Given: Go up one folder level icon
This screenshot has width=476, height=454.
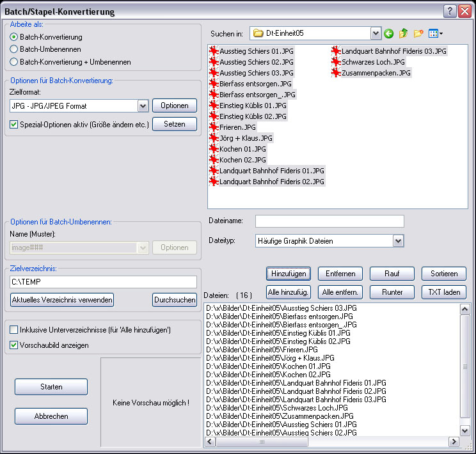Looking at the screenshot, I should (403, 33).
